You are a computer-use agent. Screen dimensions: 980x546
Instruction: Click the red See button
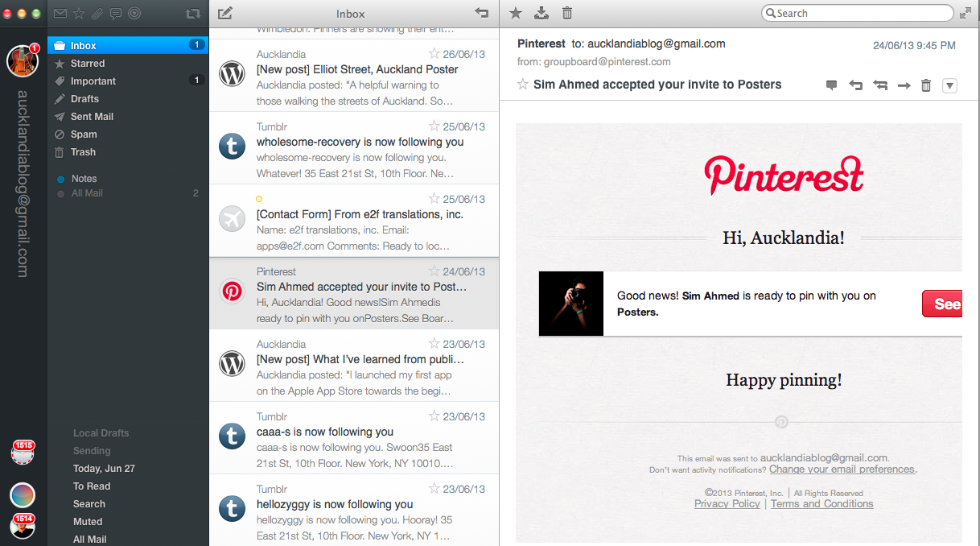[x=942, y=304]
